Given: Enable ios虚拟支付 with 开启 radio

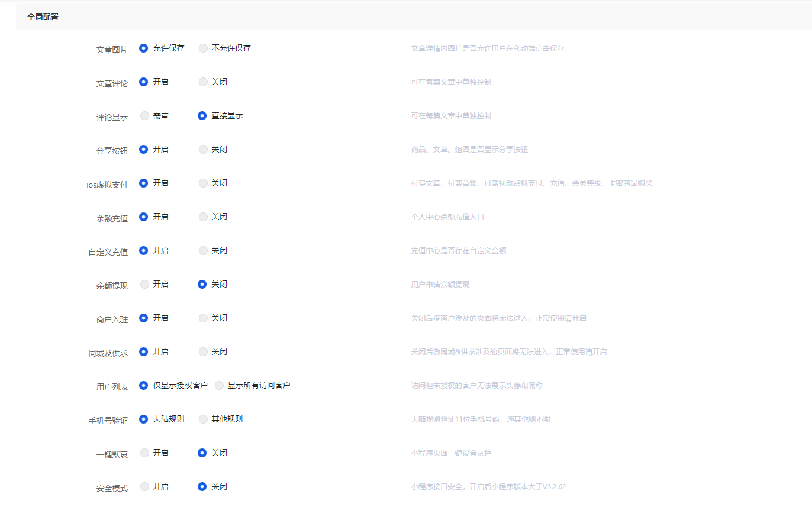Looking at the screenshot, I should [144, 183].
